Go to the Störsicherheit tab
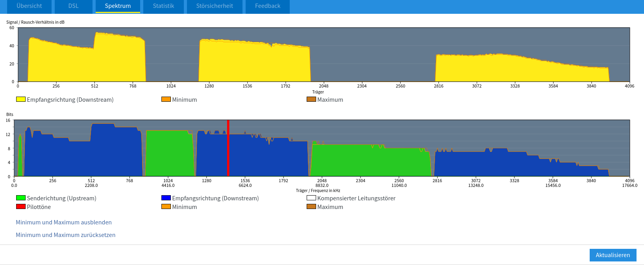 [x=215, y=6]
